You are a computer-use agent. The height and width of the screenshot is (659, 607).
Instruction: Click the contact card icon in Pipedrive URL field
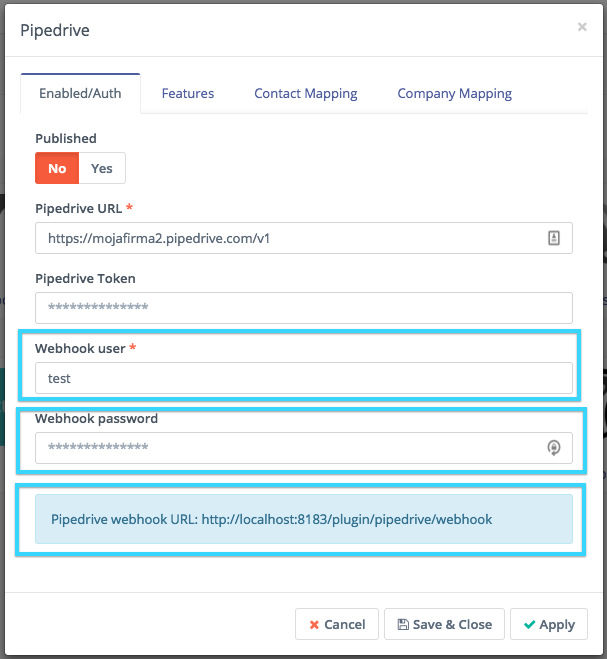(554, 238)
